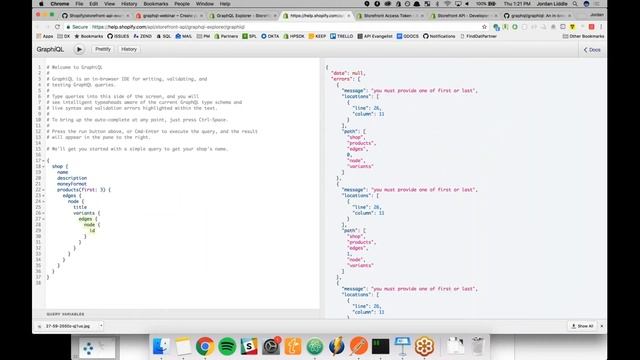Open the People menu in the menu bar
Screen dimensions: 640x360
tap(182, 4)
